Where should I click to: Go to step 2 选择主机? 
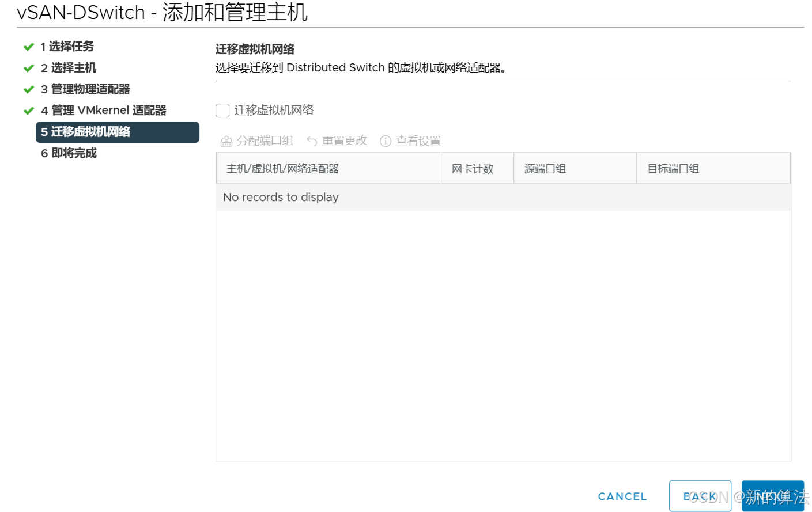coord(69,68)
